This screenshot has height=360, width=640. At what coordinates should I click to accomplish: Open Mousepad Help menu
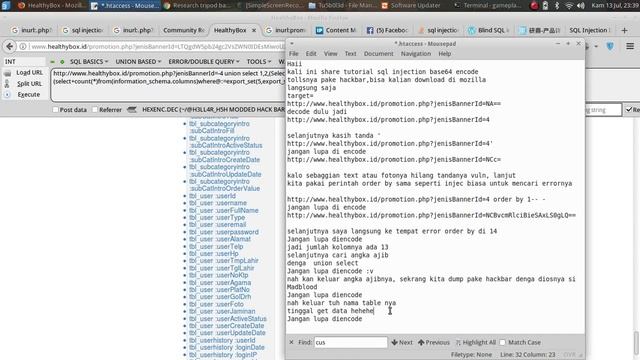pyautogui.click(x=444, y=54)
